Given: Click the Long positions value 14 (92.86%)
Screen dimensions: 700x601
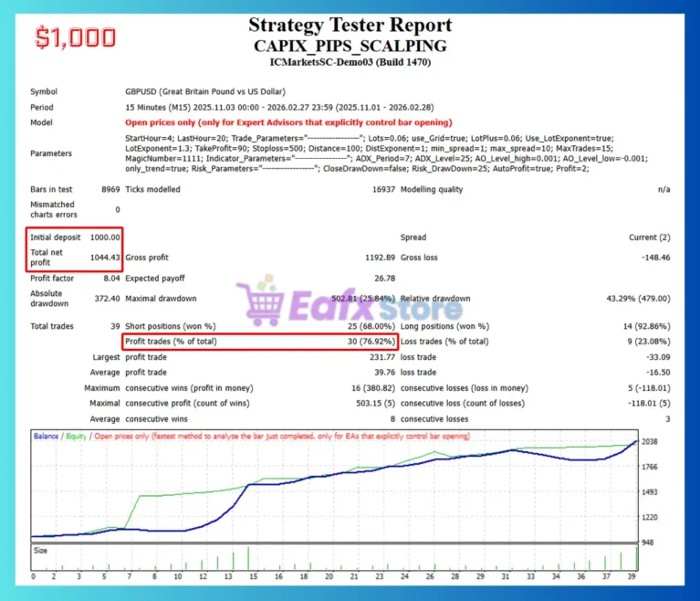Looking at the screenshot, I should click(646, 326).
